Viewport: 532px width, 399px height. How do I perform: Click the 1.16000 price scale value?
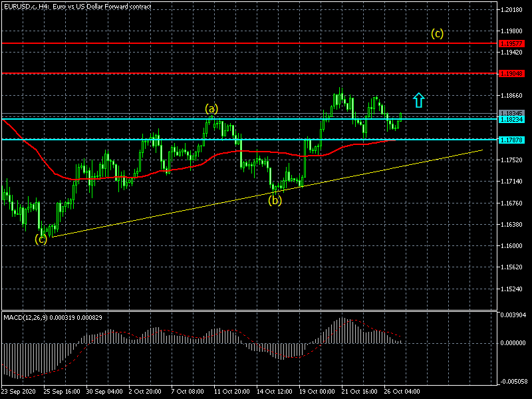pyautogui.click(x=513, y=246)
